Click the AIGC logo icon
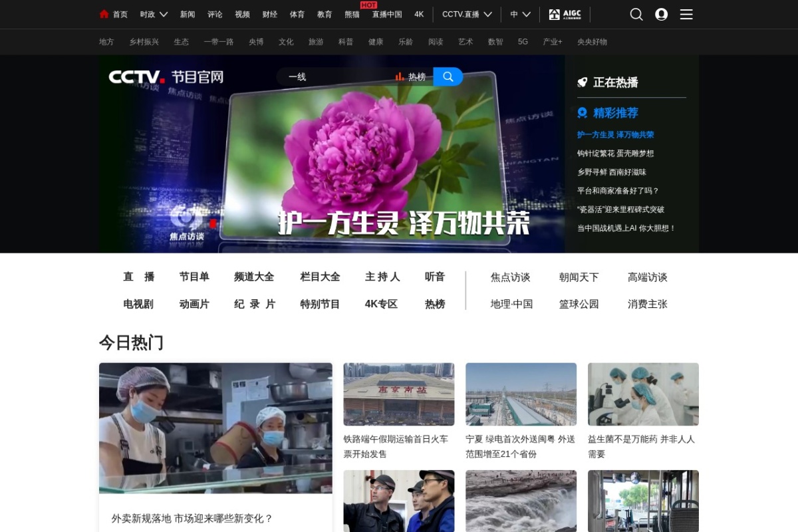Screen dimensions: 798x532 click(565, 14)
